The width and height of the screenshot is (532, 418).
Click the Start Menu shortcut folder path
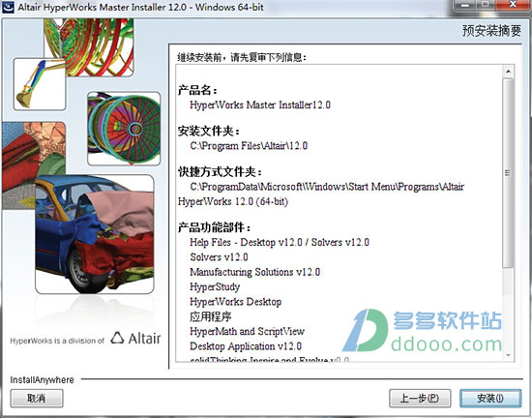coord(327,187)
